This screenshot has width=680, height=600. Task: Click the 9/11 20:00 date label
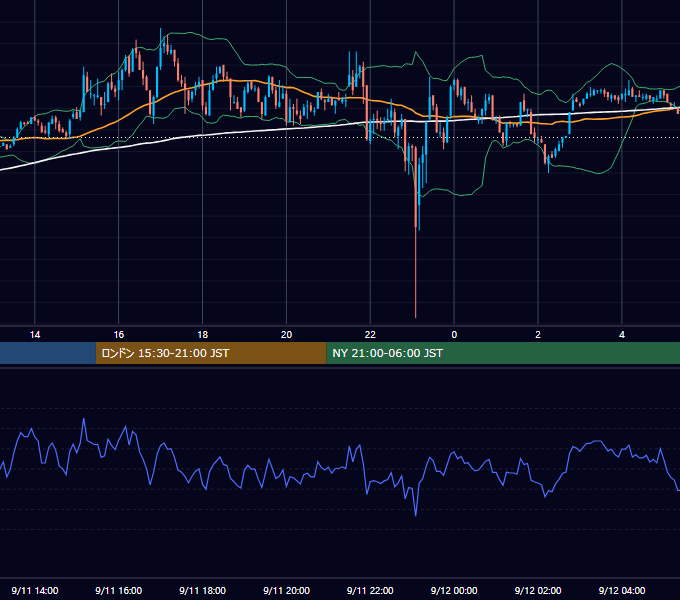[286, 590]
